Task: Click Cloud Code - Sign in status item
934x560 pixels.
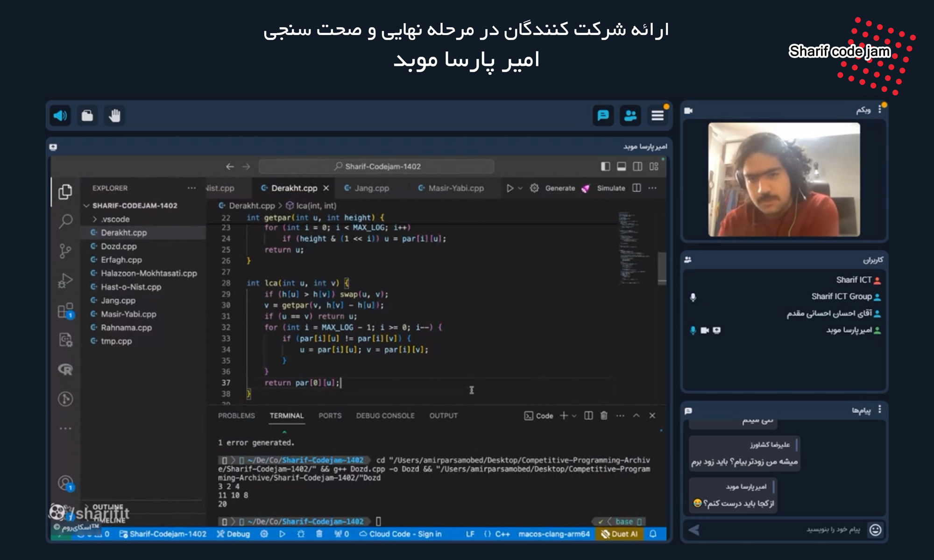Action: (x=401, y=534)
